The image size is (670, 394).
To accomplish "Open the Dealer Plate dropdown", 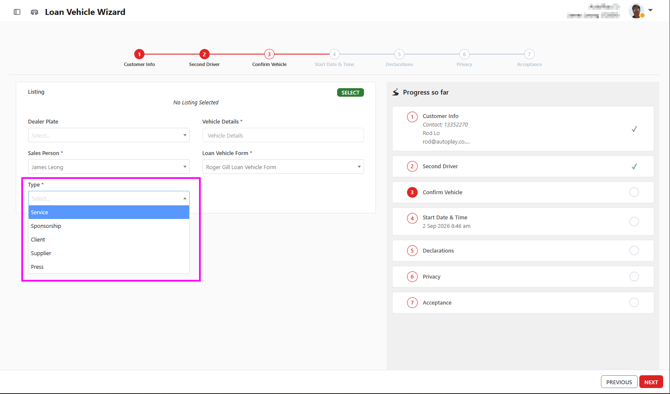I will click(x=109, y=135).
